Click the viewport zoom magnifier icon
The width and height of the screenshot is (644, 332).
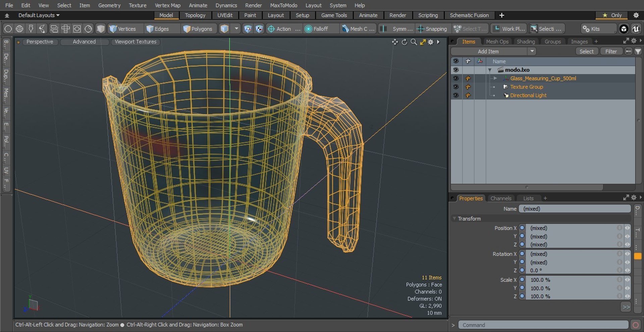(x=414, y=42)
